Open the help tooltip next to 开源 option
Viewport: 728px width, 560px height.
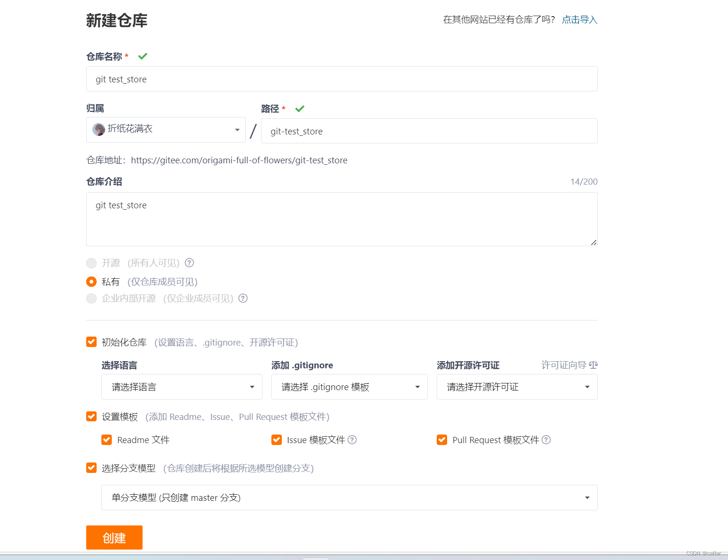[x=189, y=263]
